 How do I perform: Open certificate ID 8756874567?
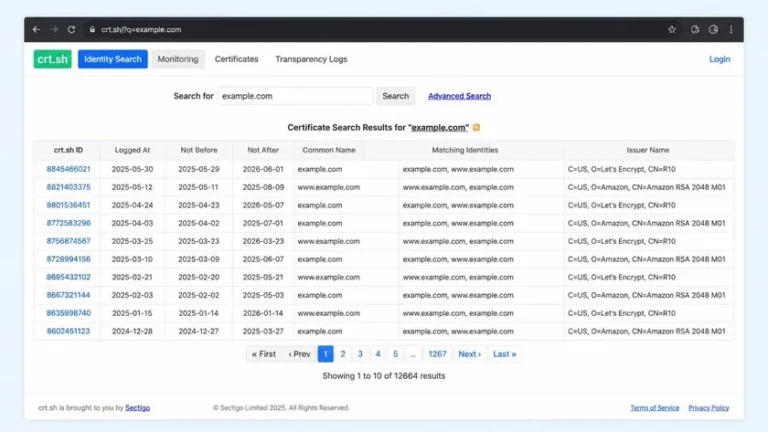pos(69,241)
